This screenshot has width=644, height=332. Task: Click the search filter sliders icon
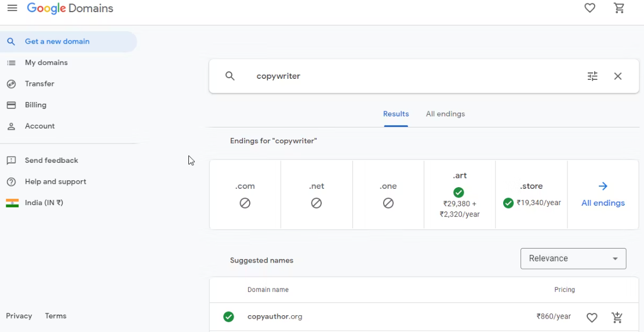pyautogui.click(x=592, y=76)
